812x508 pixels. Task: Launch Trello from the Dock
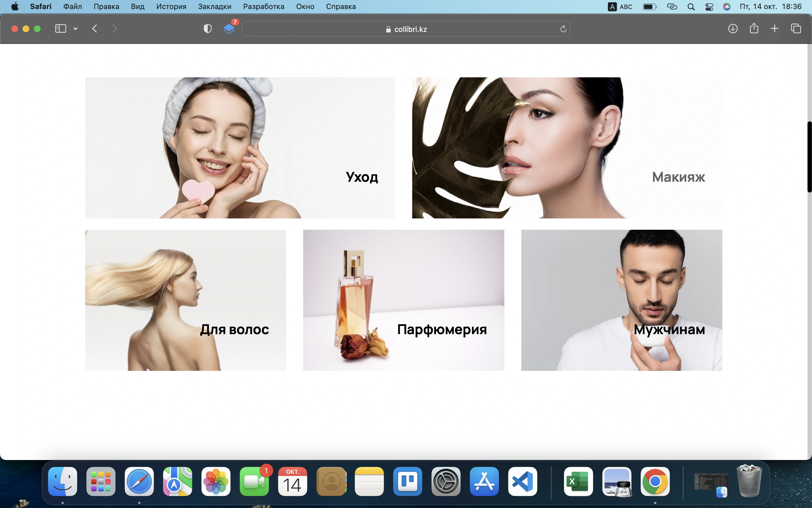408,481
